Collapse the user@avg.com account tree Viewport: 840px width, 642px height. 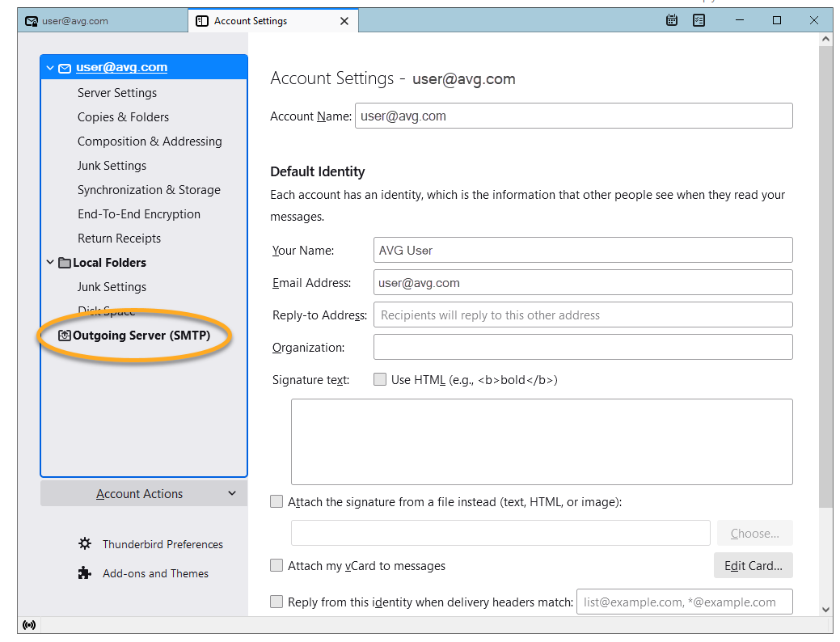[50, 69]
